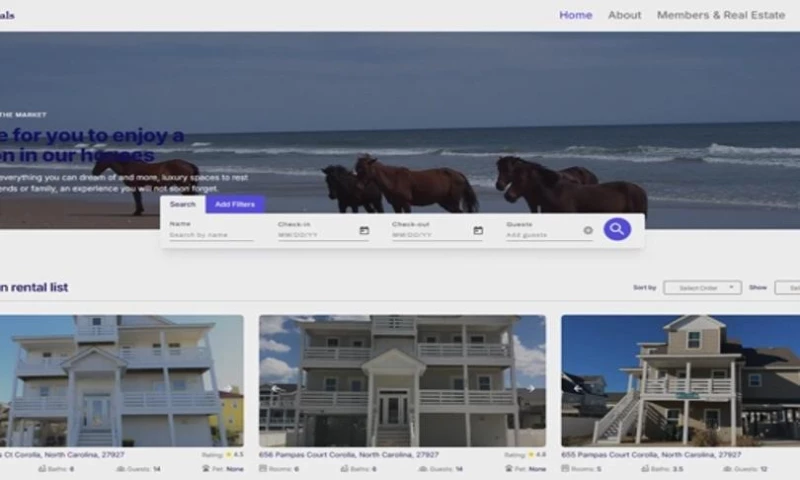The image size is (800, 480).
Task: Open the Check-in calendar picker icon
Action: [x=364, y=231]
